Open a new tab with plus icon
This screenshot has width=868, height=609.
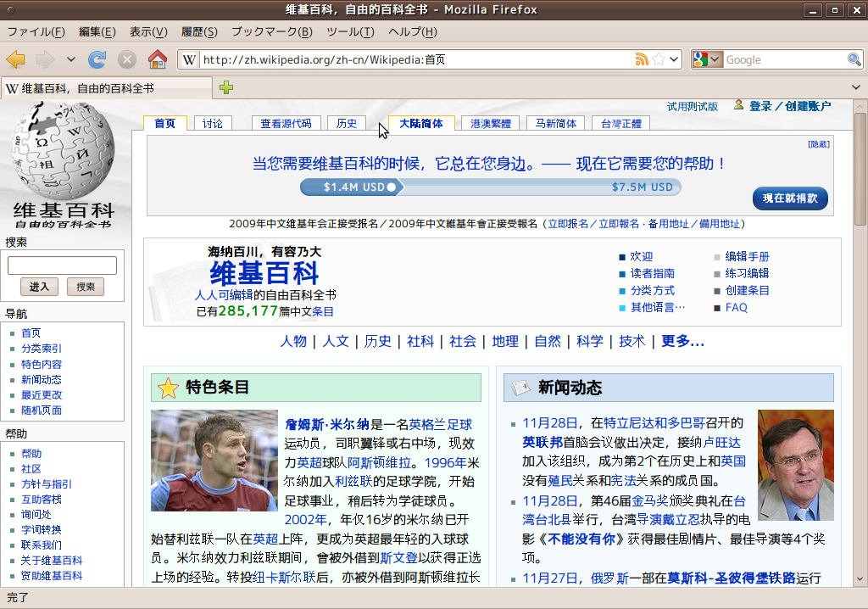point(226,88)
